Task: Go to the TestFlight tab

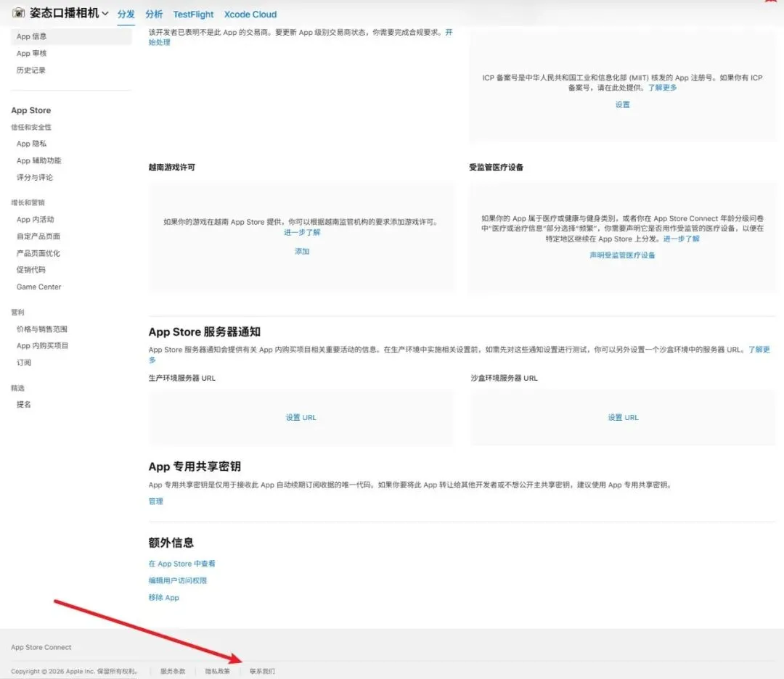Action: (193, 15)
